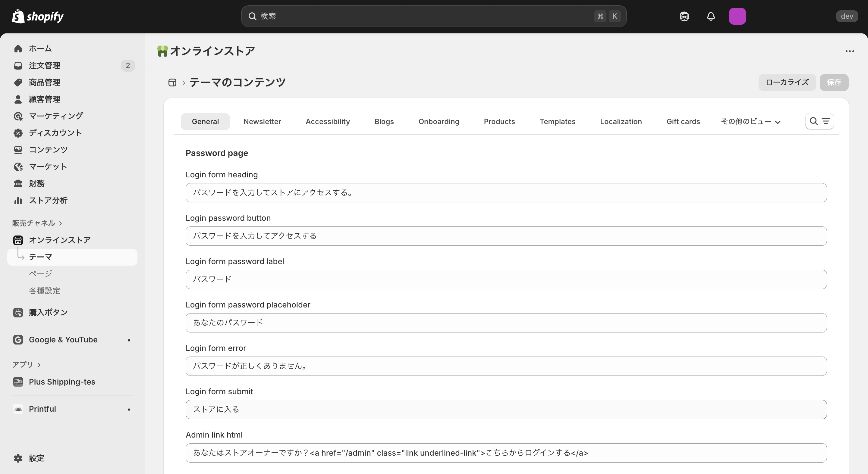Focus the 検索 search bar

425,16
